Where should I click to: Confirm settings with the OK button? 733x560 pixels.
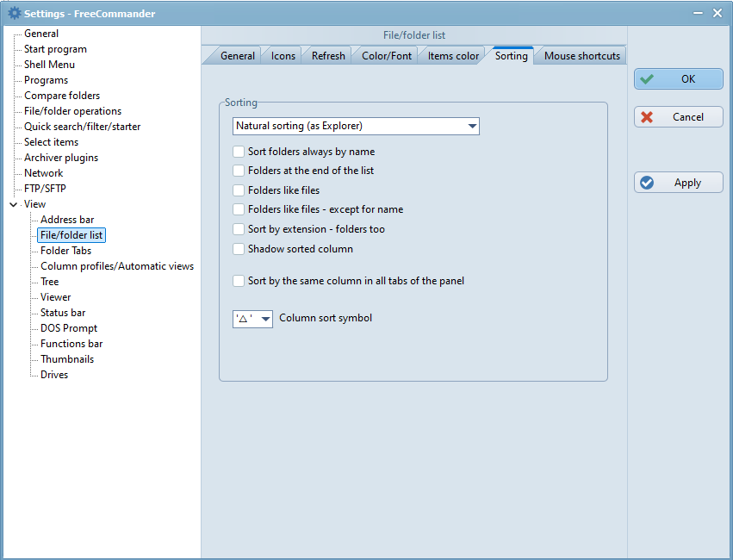(679, 79)
